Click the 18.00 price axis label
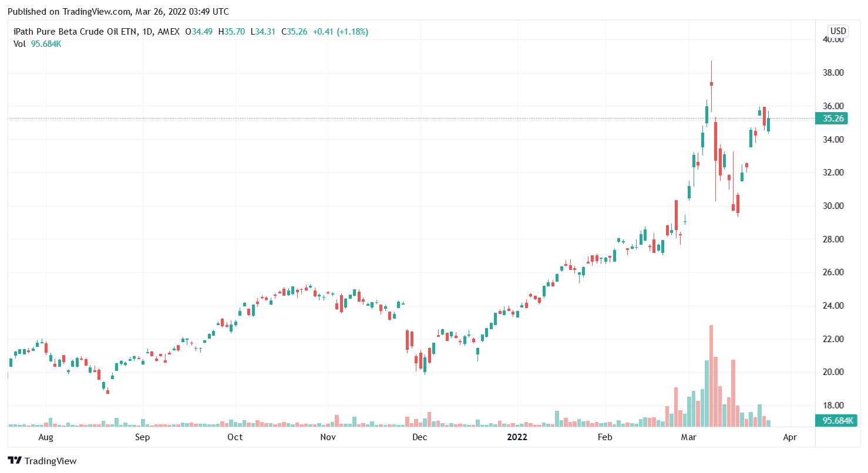This screenshot has height=473, width=868. tap(833, 406)
